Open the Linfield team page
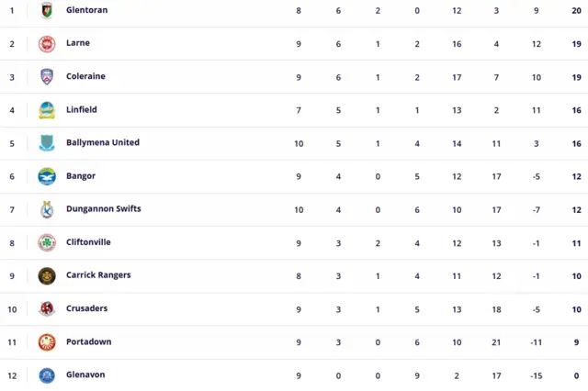Screen dimensions: 588x391 [82, 109]
